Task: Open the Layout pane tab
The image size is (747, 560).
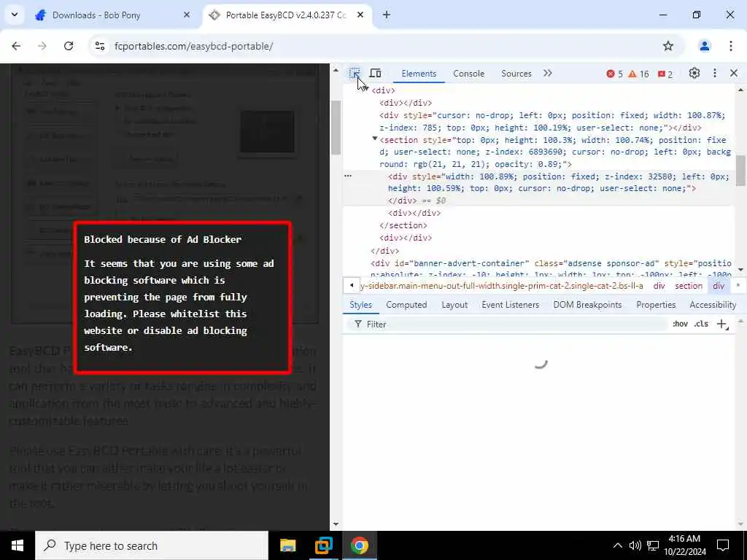Action: coord(454,305)
